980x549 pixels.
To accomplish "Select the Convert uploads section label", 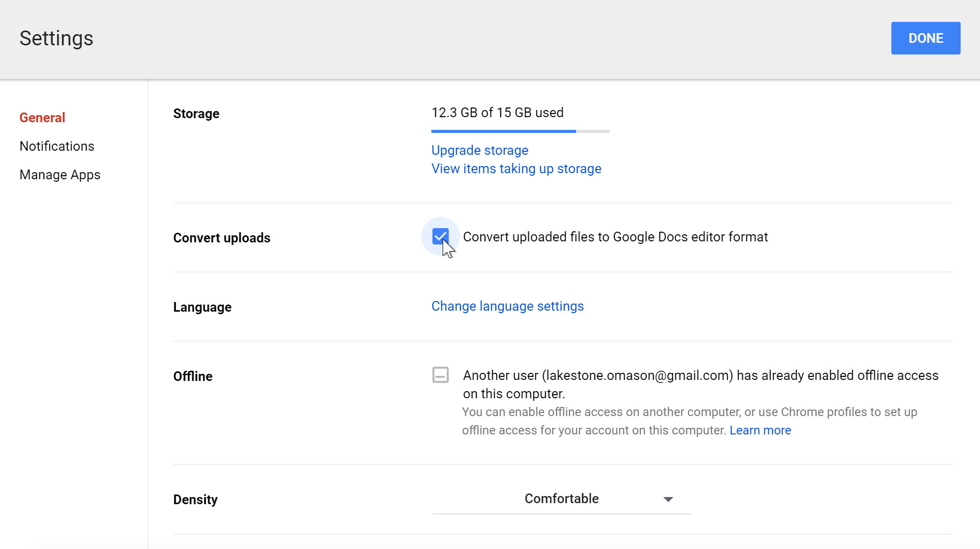I will [222, 238].
